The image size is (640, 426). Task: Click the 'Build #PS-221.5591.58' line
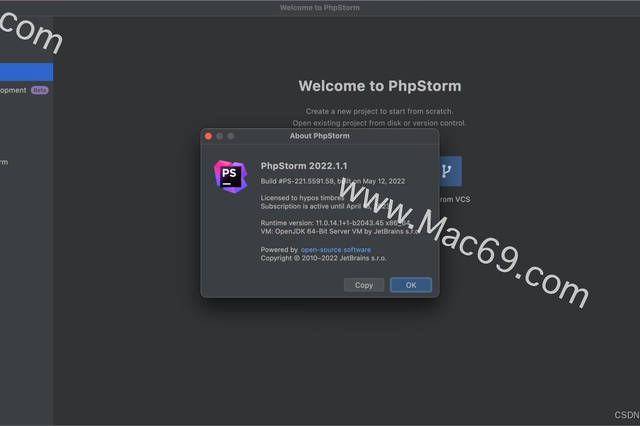point(333,181)
